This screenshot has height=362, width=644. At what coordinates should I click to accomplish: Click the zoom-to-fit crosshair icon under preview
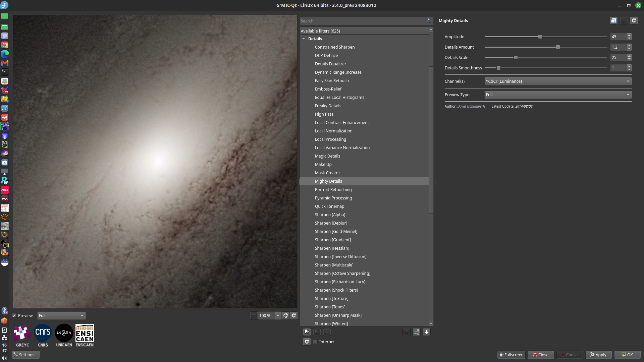coord(286,315)
